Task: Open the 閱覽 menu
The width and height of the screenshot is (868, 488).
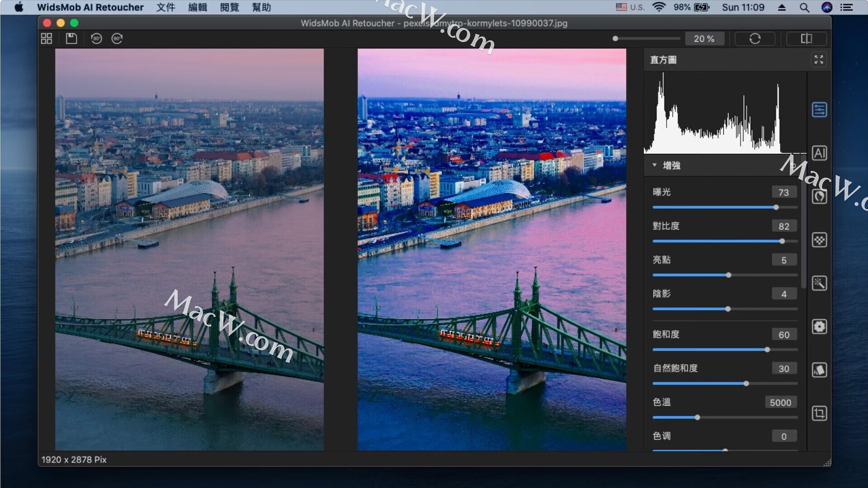Action: point(230,7)
